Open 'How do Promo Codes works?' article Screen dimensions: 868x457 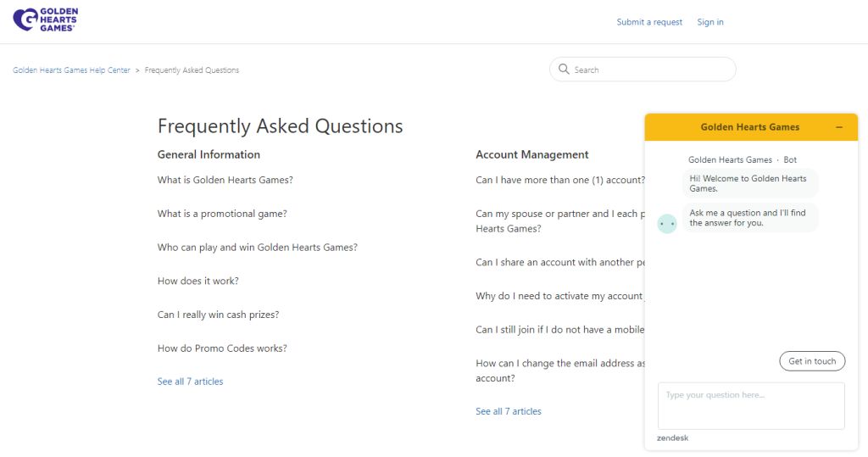222,348
